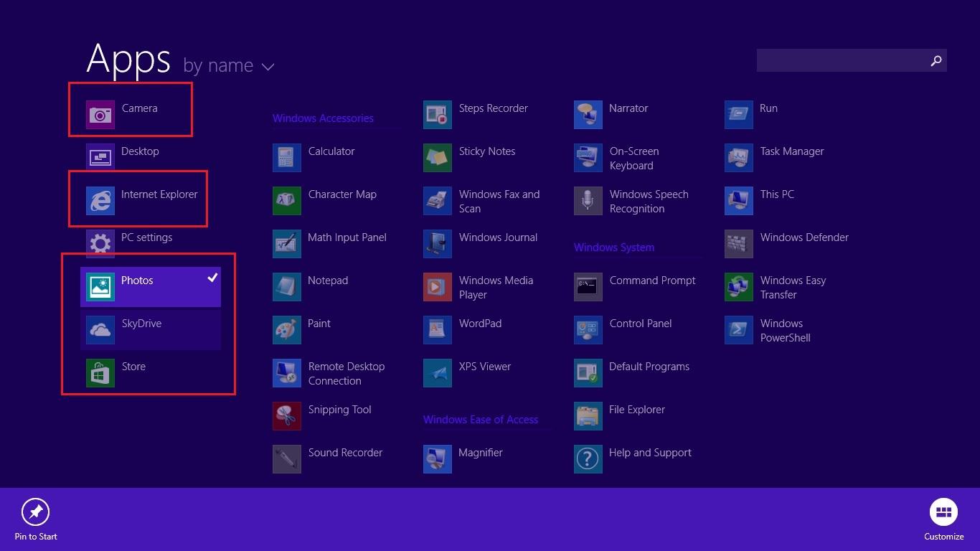Launch Windows Journal icon
980x551 pixels.
click(438, 244)
